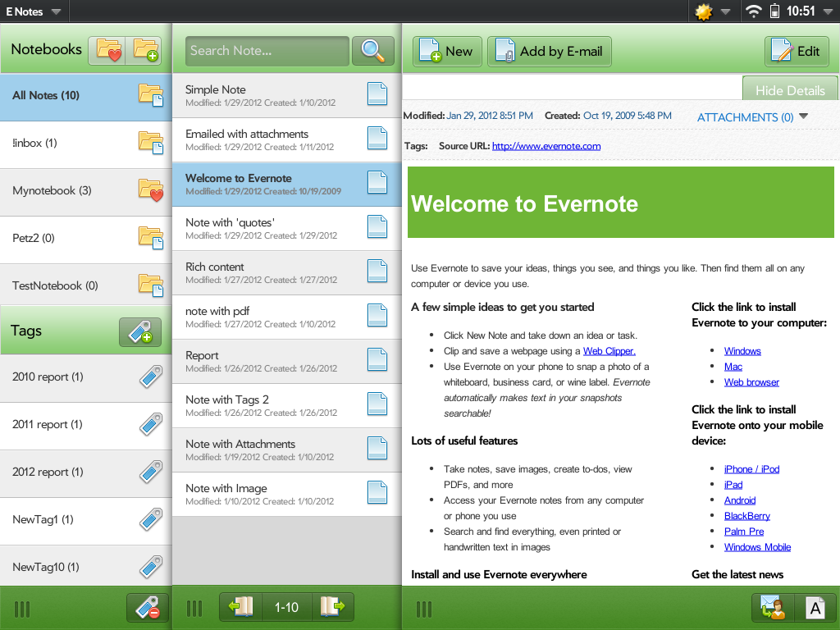Click the weather sun icon in status bar
This screenshot has width=840, height=630.
tap(703, 11)
